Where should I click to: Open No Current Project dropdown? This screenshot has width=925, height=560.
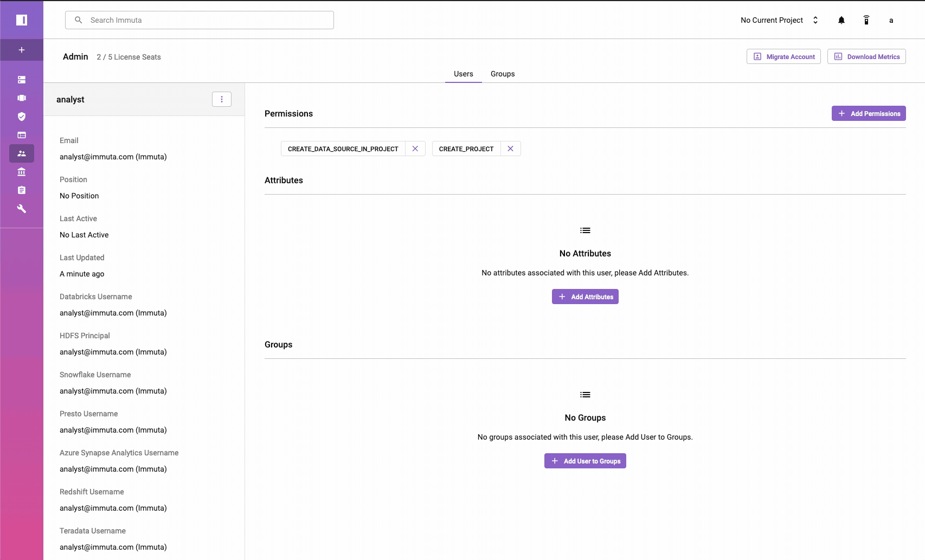[780, 20]
